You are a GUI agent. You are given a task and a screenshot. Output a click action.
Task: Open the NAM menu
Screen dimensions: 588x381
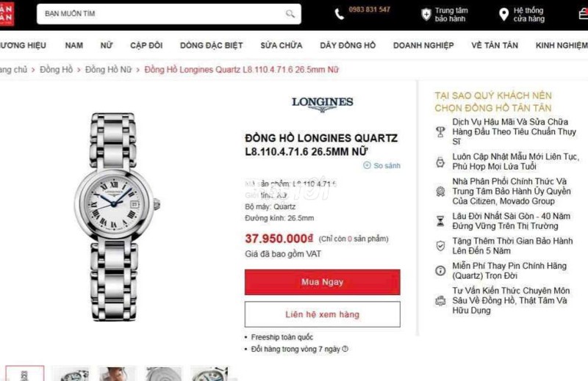click(x=74, y=46)
